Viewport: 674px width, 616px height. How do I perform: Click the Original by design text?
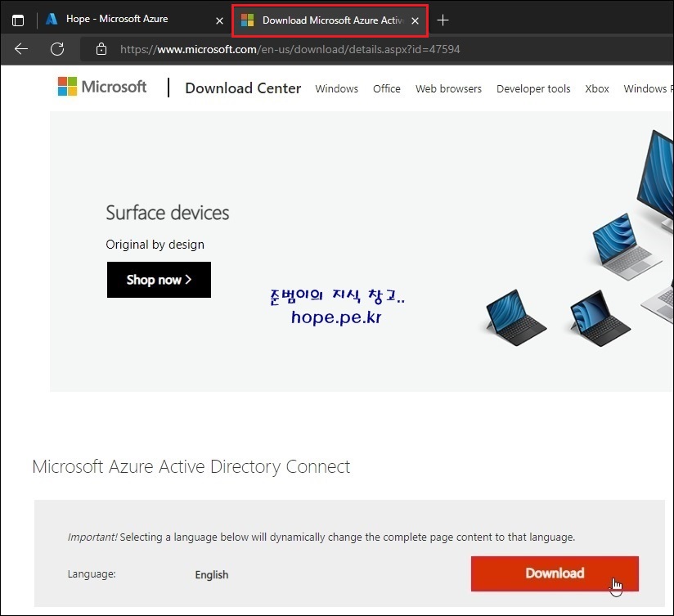click(155, 245)
